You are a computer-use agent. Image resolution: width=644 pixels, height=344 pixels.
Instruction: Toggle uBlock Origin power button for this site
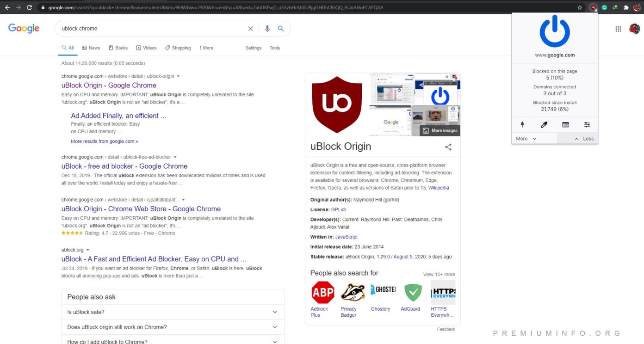(555, 31)
